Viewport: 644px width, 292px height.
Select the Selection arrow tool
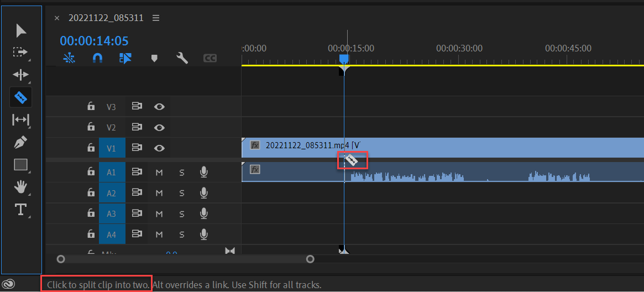(x=21, y=31)
